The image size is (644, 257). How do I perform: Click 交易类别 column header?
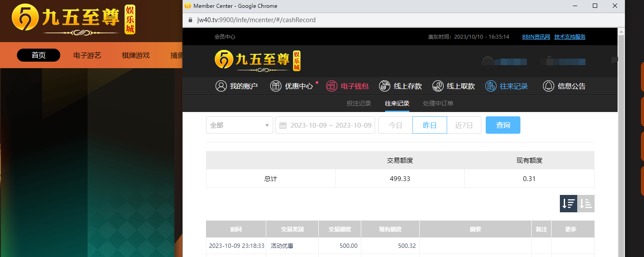(292, 229)
